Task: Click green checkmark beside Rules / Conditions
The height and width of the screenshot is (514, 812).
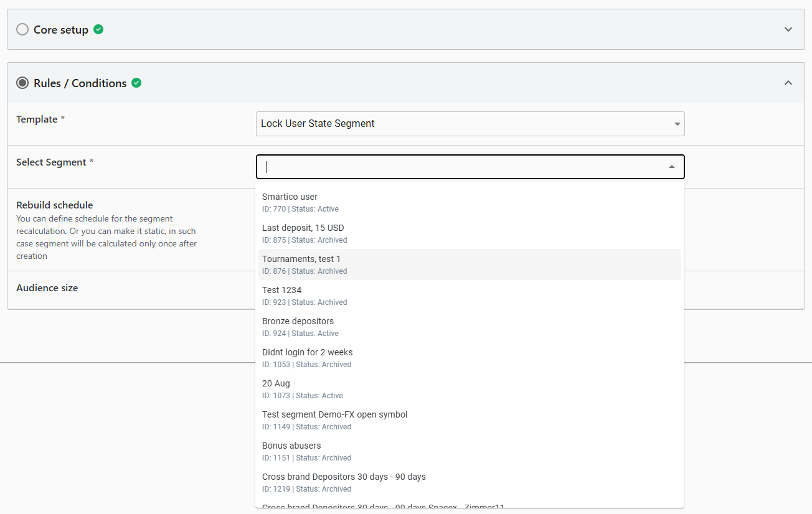Action: click(x=136, y=83)
